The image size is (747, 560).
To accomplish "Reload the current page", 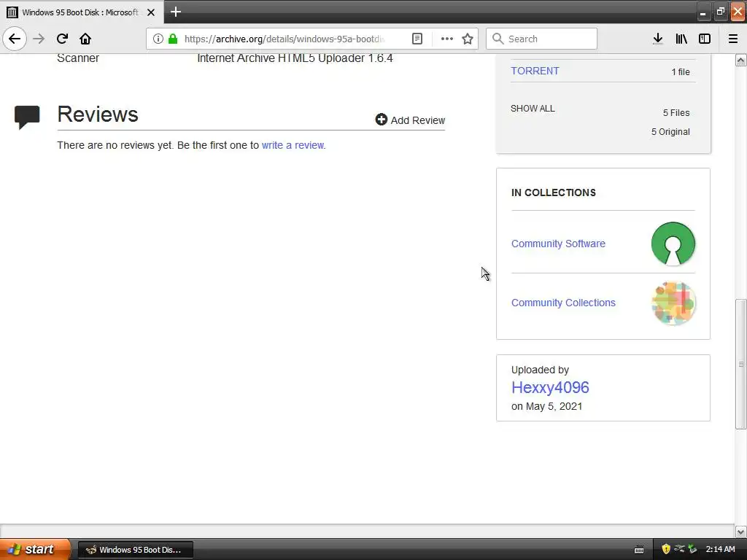I will [62, 39].
